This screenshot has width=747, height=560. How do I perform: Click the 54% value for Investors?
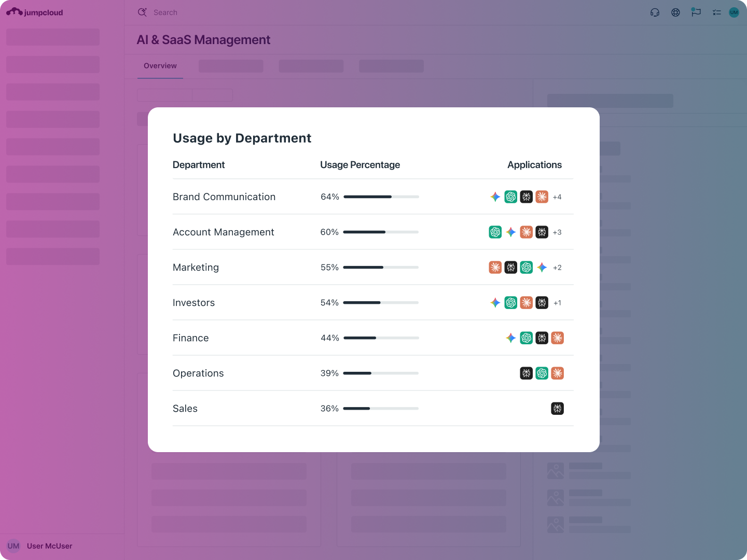(329, 303)
